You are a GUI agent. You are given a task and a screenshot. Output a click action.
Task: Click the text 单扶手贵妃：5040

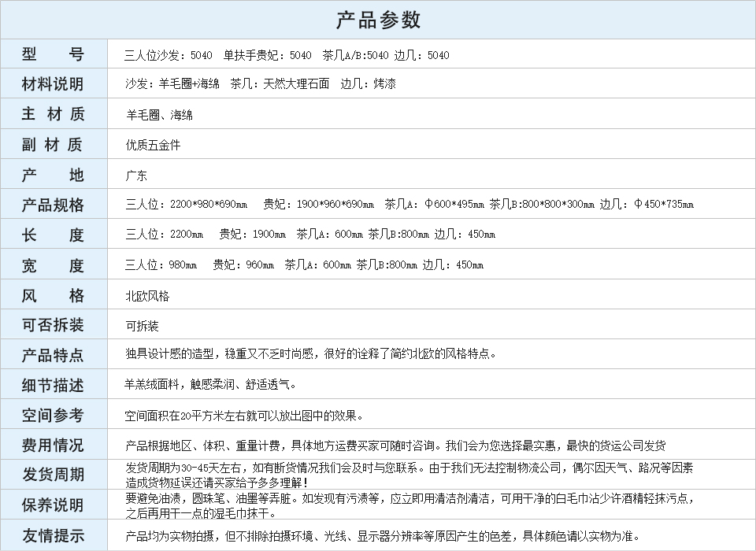(x=268, y=55)
